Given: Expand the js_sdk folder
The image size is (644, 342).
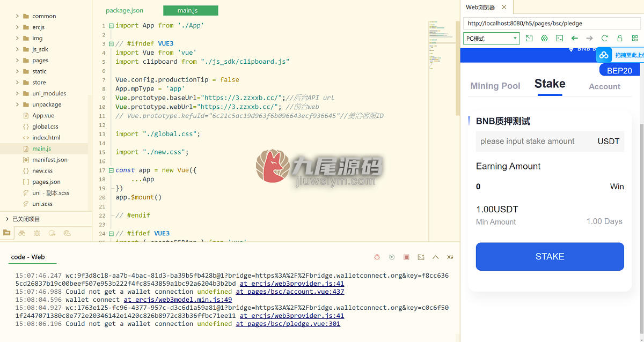Looking at the screenshot, I should tap(17, 49).
